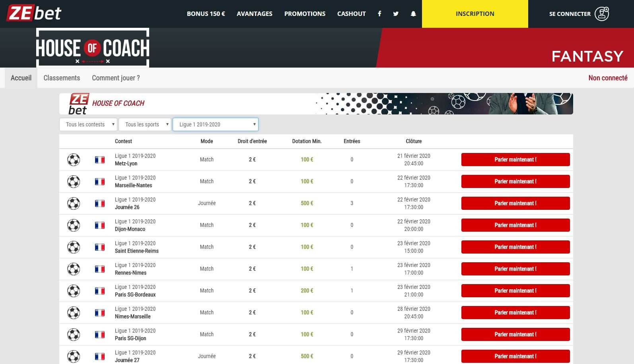Click the French flag for Nimes-Marseille
Image resolution: width=634 pixels, height=364 pixels.
point(100,313)
